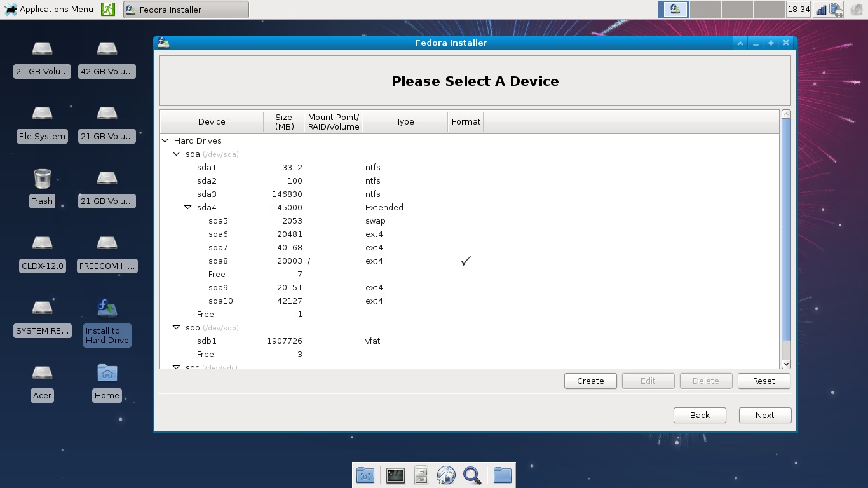Click the scrollbar down arrow in the device list
Screen dimensions: 868x488
click(786, 364)
